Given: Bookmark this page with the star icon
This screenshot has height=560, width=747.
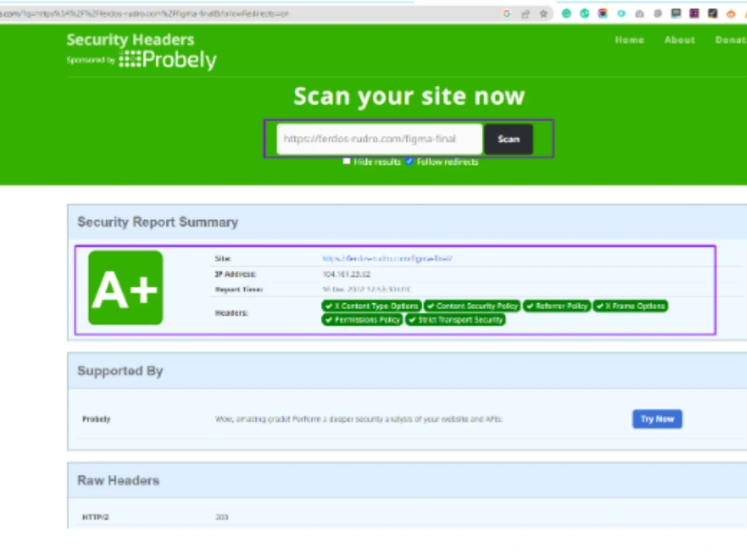Looking at the screenshot, I should point(544,13).
